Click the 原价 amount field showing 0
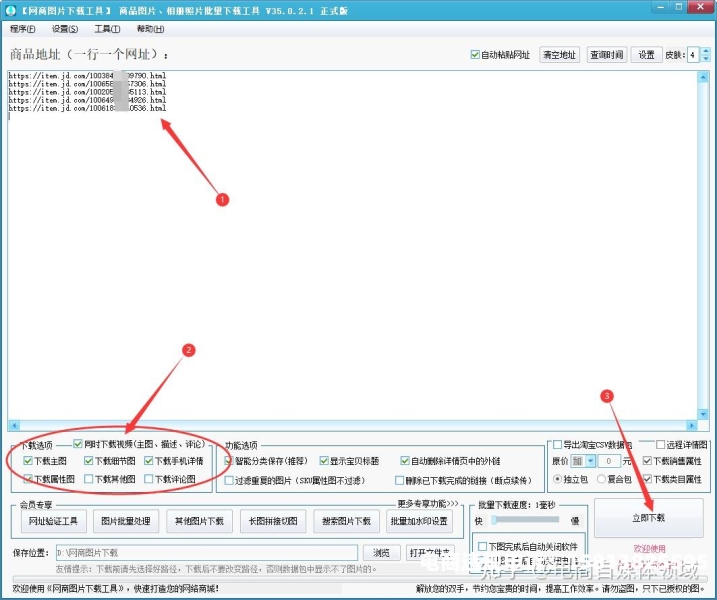 [x=609, y=461]
